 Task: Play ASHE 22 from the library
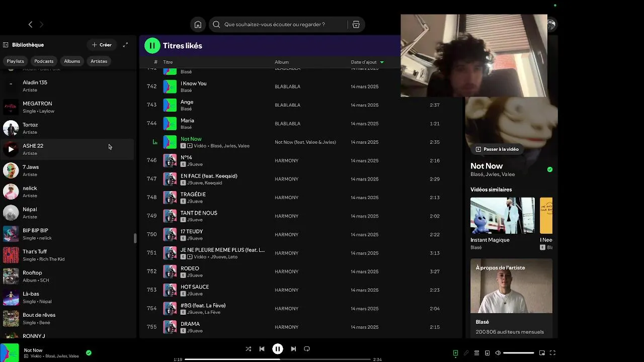pos(11,149)
